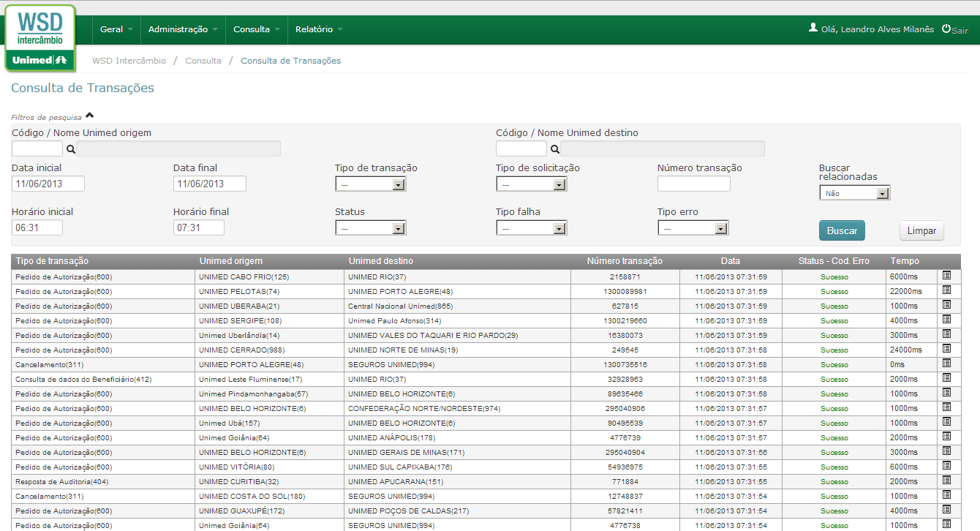
Task: Click the Horário inicial field
Action: pyautogui.click(x=37, y=227)
